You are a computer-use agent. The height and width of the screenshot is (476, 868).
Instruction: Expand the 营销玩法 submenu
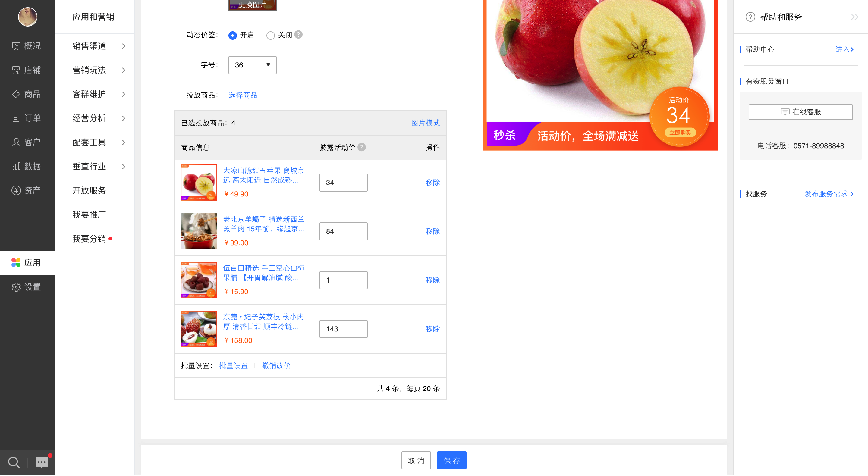(x=98, y=70)
